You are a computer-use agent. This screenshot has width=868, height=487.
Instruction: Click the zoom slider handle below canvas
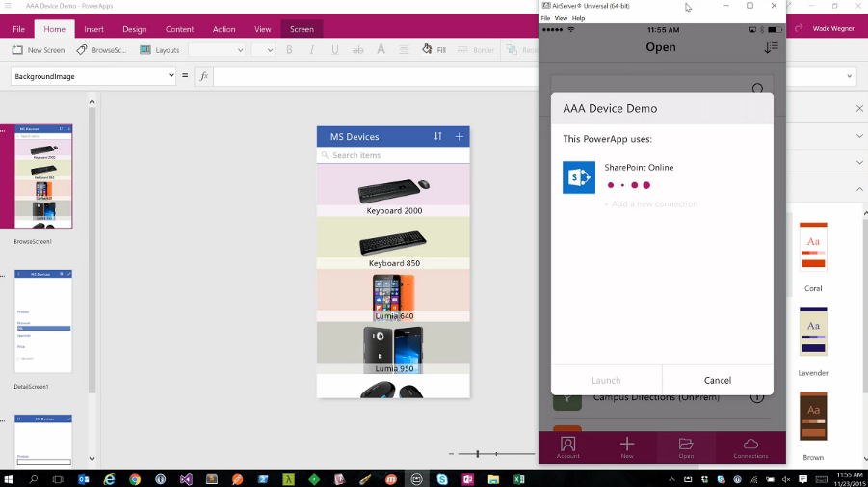(477, 454)
